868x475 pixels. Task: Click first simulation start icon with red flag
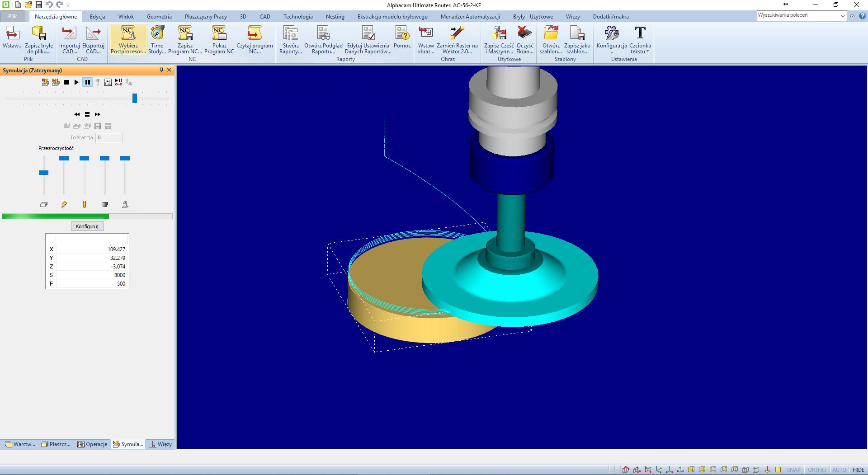[45, 82]
